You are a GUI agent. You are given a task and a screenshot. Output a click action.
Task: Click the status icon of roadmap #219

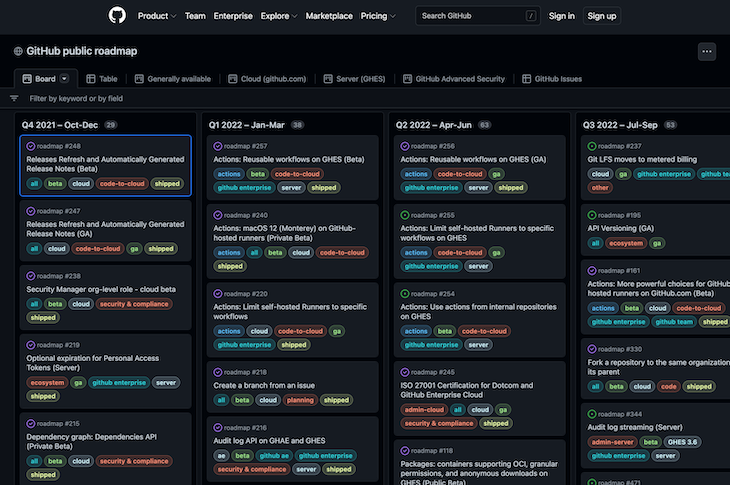31,345
